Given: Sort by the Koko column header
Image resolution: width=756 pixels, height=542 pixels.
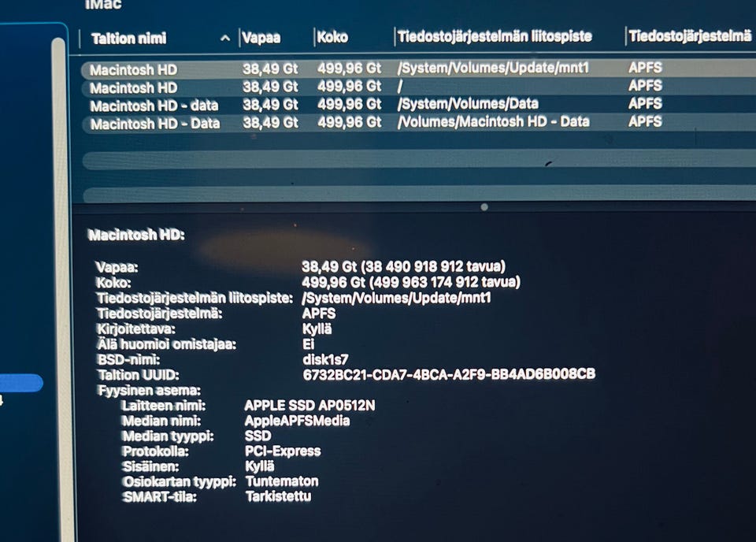Looking at the screenshot, I should [x=332, y=37].
